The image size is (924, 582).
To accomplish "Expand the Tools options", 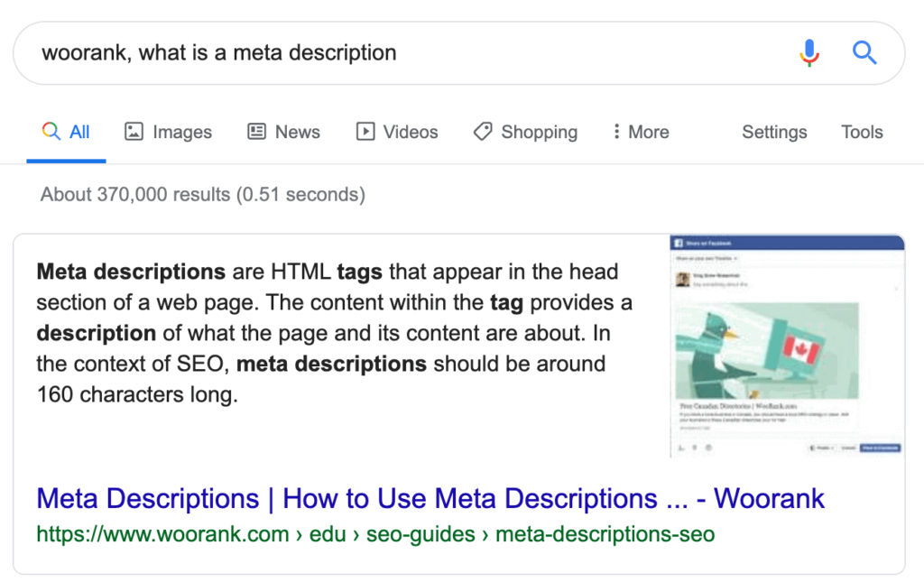I will 862,132.
